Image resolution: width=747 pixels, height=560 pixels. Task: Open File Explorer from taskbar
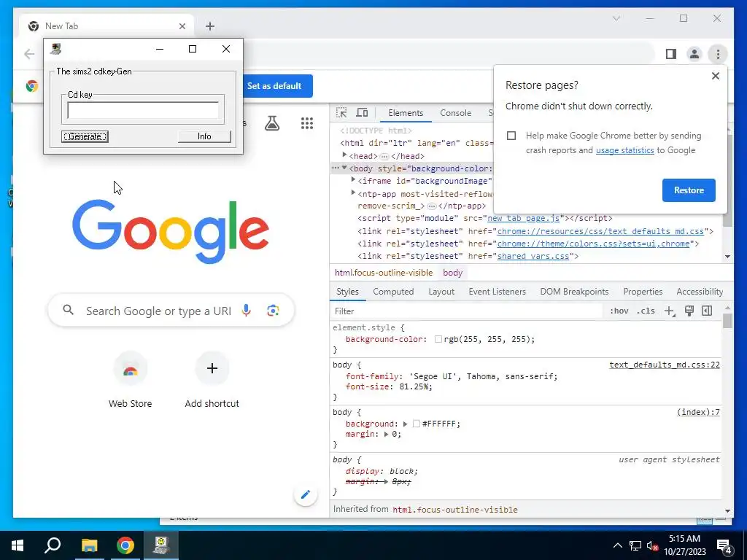tap(89, 545)
